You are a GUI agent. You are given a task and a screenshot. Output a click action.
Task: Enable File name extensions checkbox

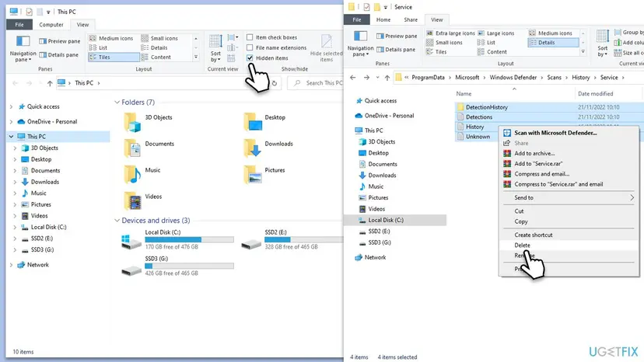point(250,47)
